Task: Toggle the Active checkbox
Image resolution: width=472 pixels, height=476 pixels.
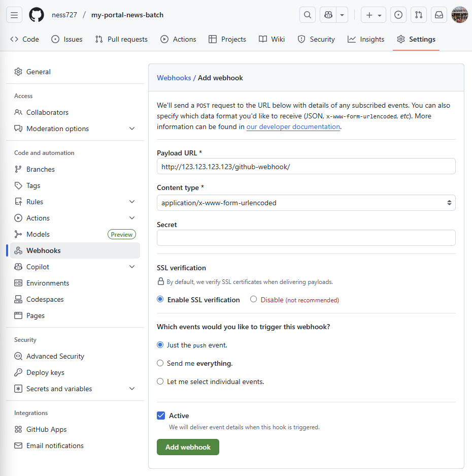Action: (x=161, y=416)
